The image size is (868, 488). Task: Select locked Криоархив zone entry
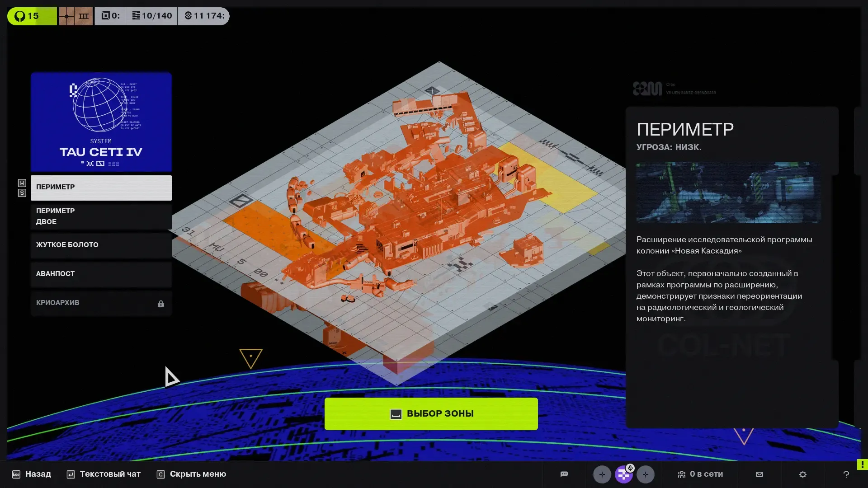tap(101, 303)
